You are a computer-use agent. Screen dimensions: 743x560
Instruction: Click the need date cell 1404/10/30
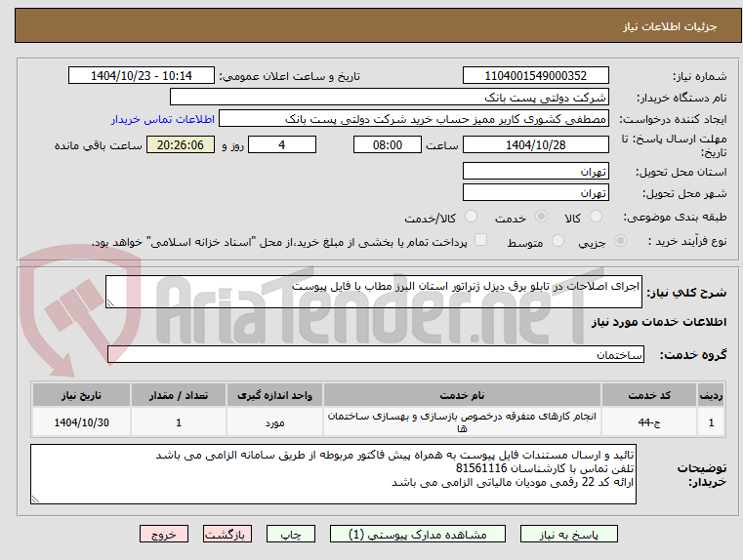click(81, 422)
